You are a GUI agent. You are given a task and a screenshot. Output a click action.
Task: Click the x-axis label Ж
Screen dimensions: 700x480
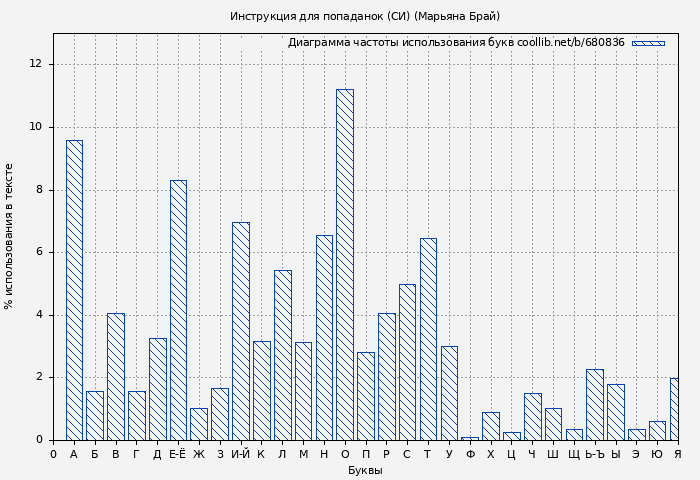click(x=199, y=455)
